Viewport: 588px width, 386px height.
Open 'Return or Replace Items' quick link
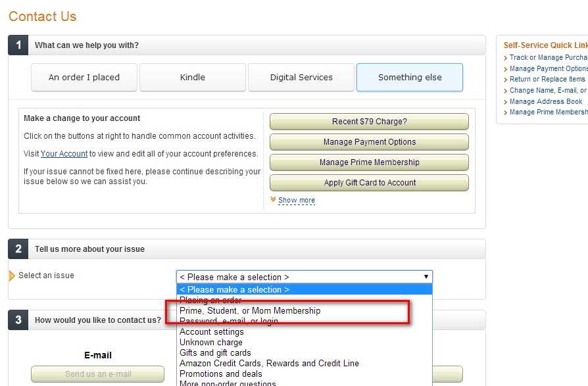(547, 79)
